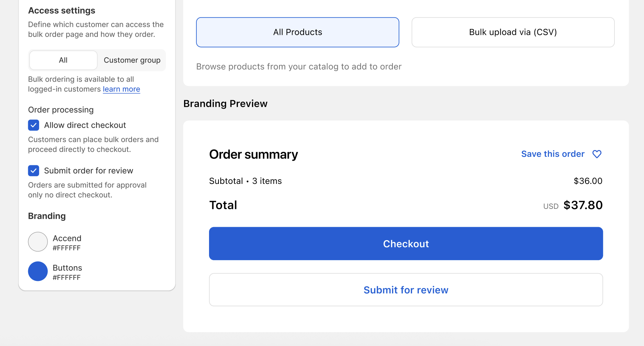Click the Submit order for review label
The height and width of the screenshot is (346, 644).
click(88, 171)
